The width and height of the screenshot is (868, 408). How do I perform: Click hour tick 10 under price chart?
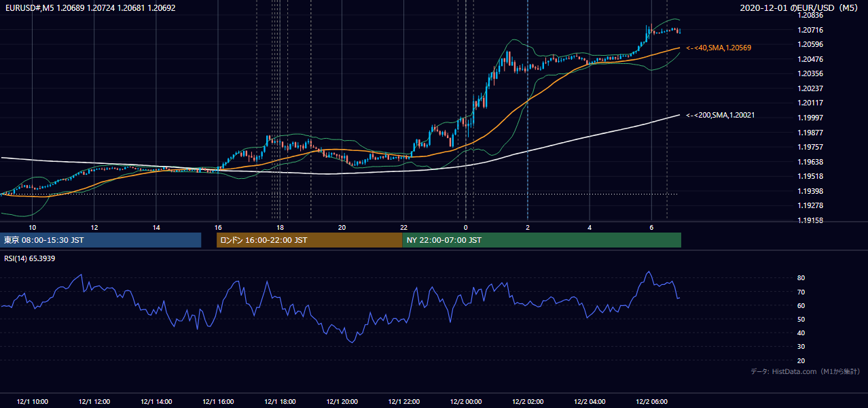coord(32,227)
